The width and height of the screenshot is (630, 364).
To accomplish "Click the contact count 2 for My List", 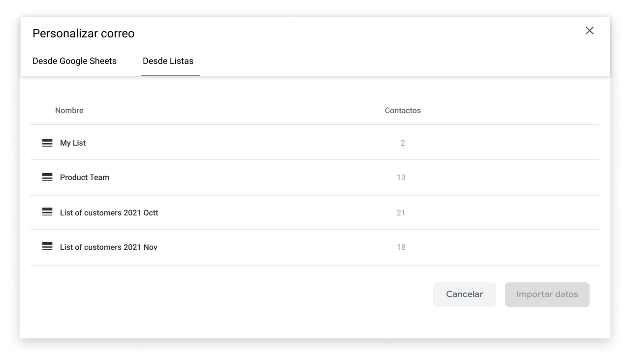I will click(x=403, y=143).
